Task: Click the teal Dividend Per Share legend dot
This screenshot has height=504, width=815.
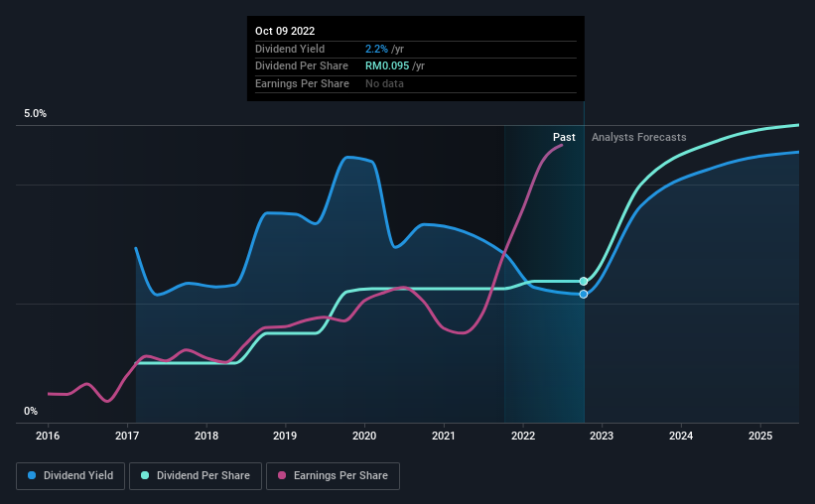Action: click(145, 475)
